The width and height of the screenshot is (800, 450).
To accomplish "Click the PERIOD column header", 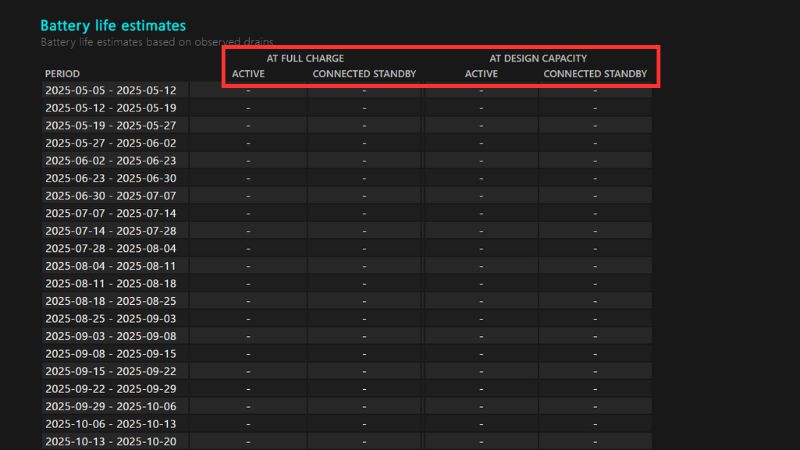I will pos(62,74).
